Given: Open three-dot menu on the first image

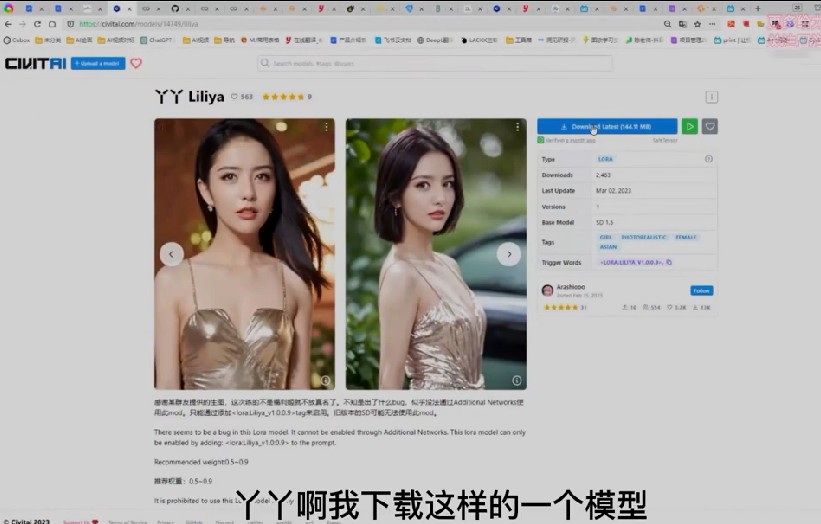Looking at the screenshot, I should (325, 127).
